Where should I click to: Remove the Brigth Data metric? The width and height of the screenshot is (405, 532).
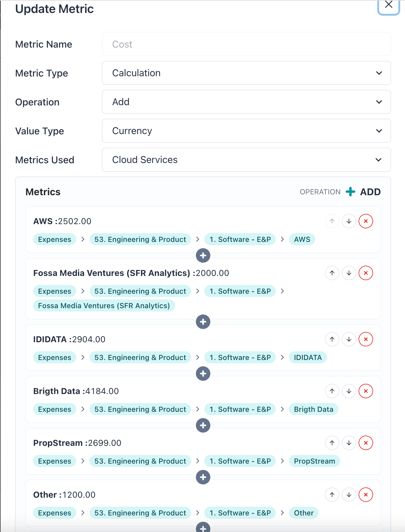366,391
